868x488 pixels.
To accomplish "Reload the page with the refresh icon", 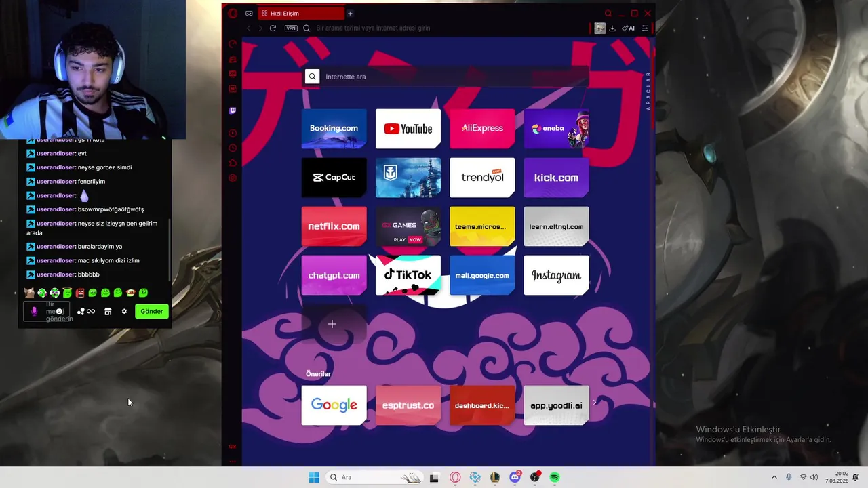I will pyautogui.click(x=273, y=28).
